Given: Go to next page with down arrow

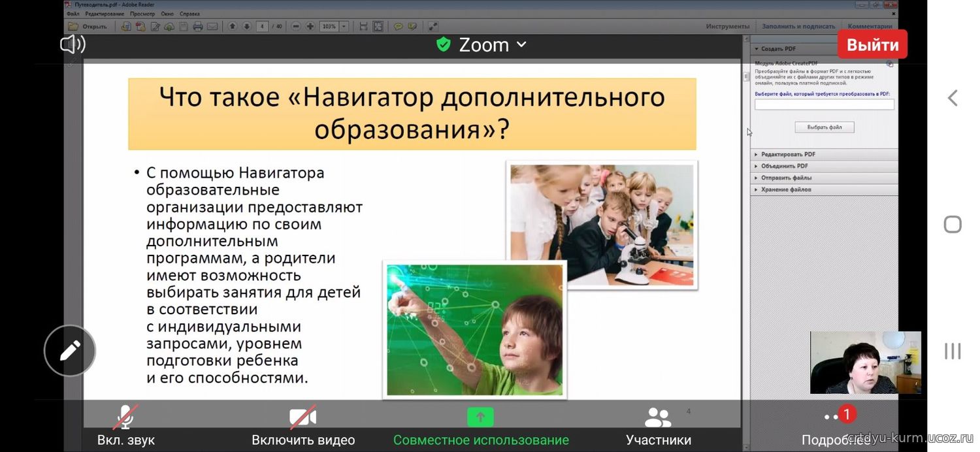Looking at the screenshot, I should pyautogui.click(x=246, y=27).
